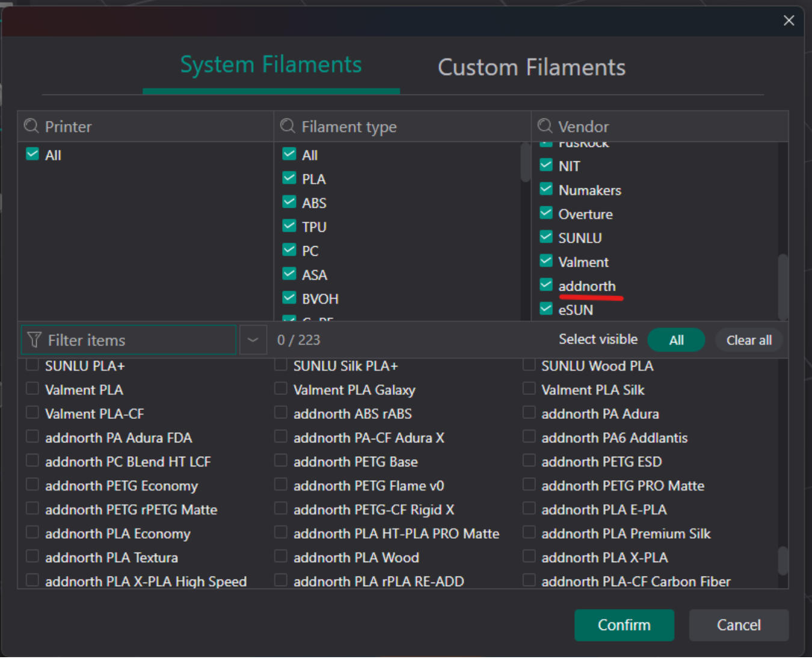
Task: Enable addnorth PETG-CF Rigid X
Action: pos(281,509)
